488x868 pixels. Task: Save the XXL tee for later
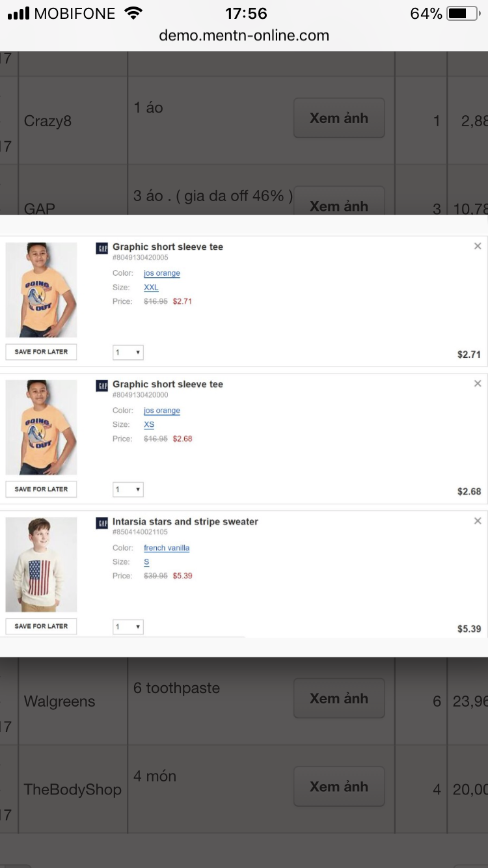point(41,352)
